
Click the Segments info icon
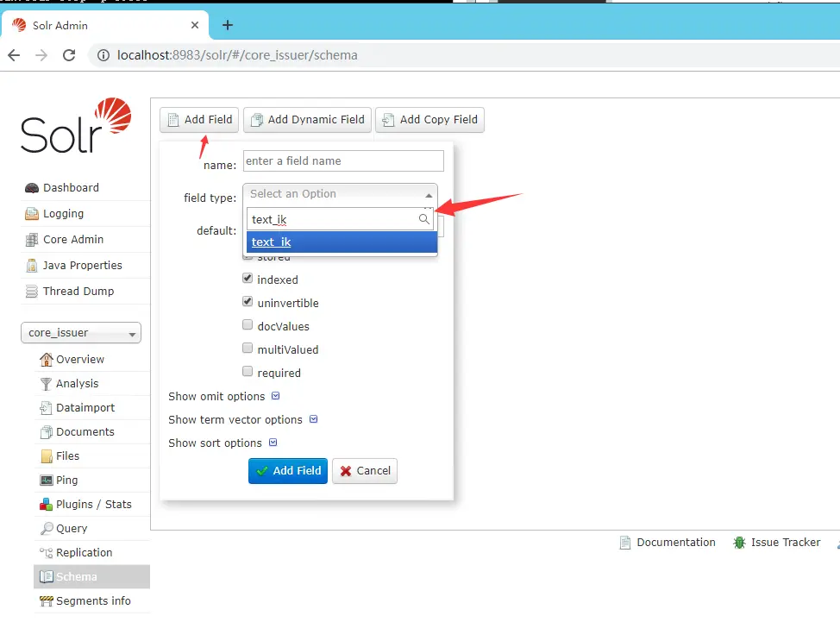(x=46, y=601)
